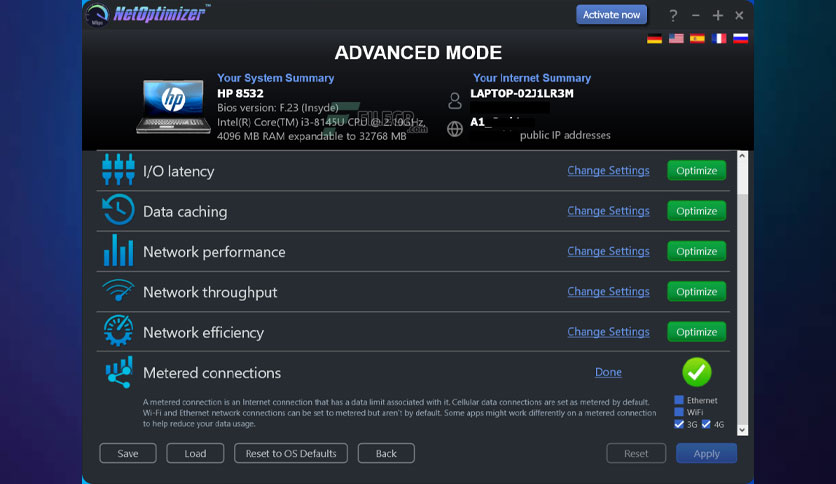
Task: Click the Activate now button
Action: pos(612,15)
